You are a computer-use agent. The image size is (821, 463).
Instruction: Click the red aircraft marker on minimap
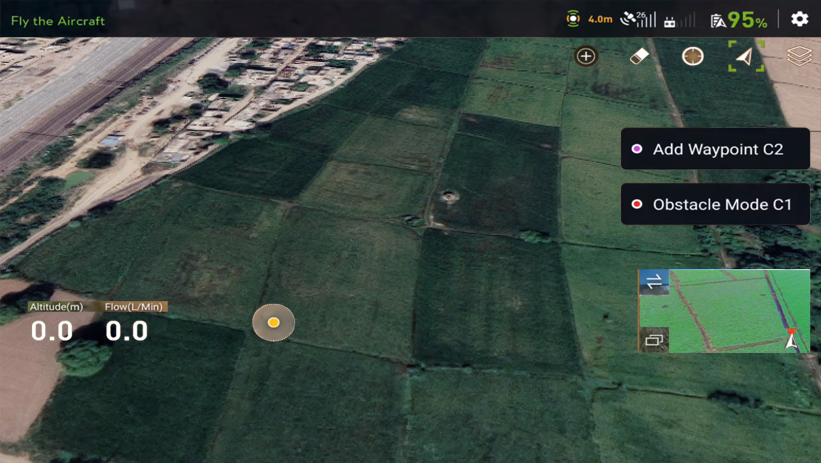(792, 338)
